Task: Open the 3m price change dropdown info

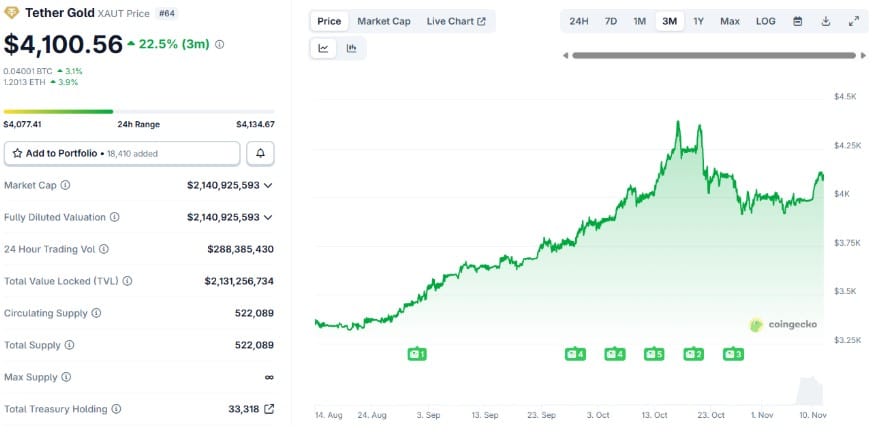Action: (220, 44)
